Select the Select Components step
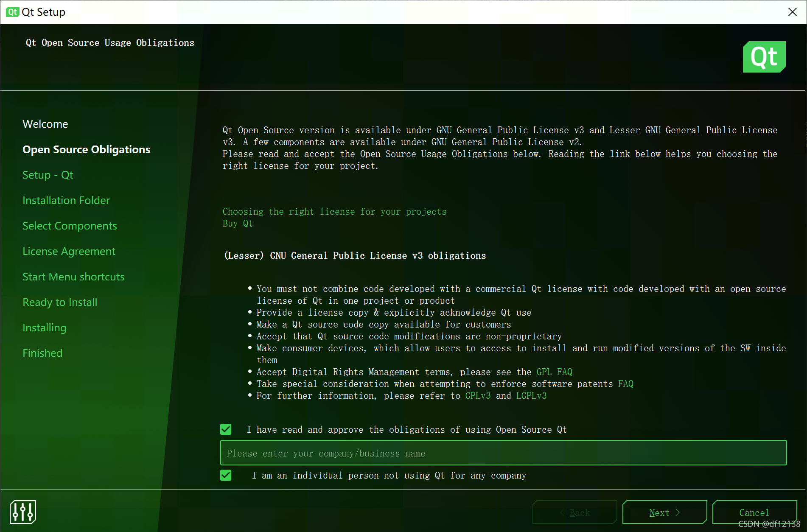The width and height of the screenshot is (807, 532). (70, 226)
